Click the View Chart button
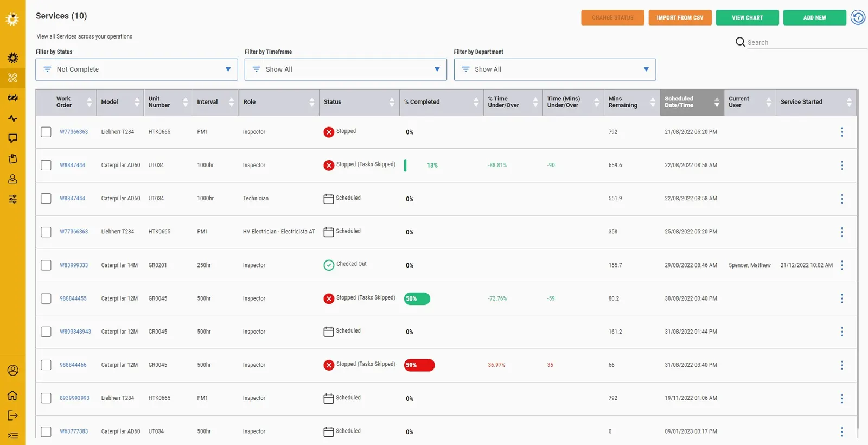Image resolution: width=868 pixels, height=445 pixels. (x=747, y=17)
